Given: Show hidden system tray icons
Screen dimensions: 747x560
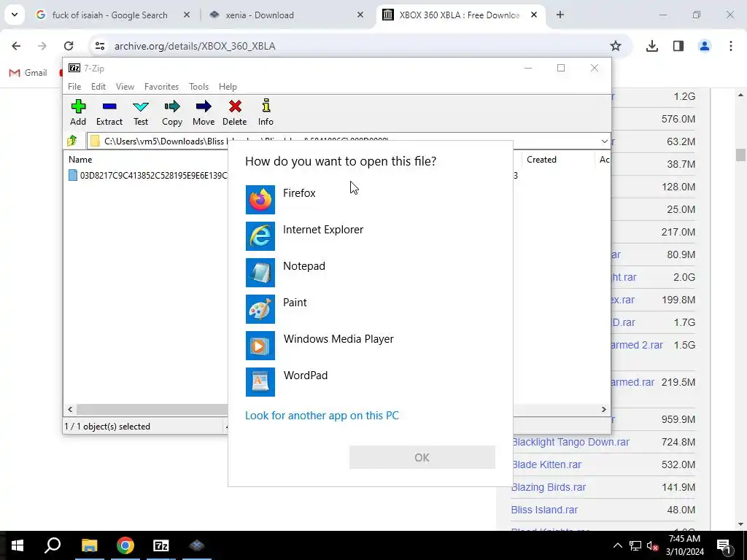Looking at the screenshot, I should point(617,545).
